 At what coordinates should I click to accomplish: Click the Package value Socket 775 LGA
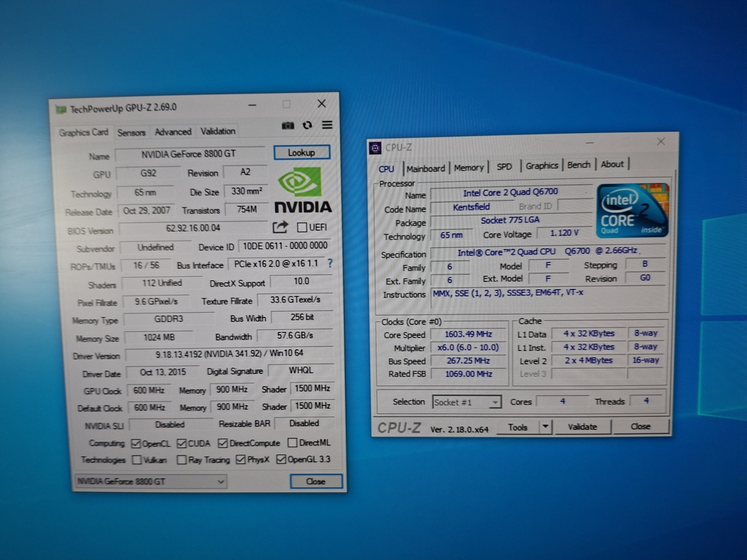click(x=510, y=220)
